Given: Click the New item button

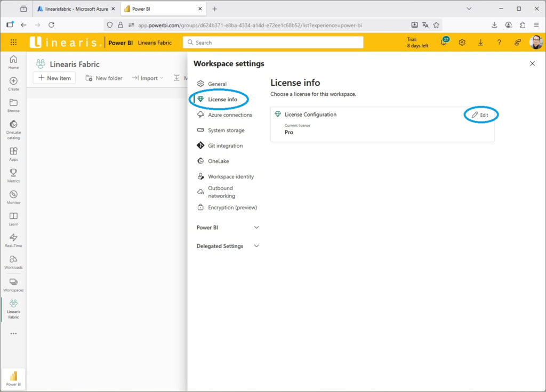Looking at the screenshot, I should (x=54, y=78).
